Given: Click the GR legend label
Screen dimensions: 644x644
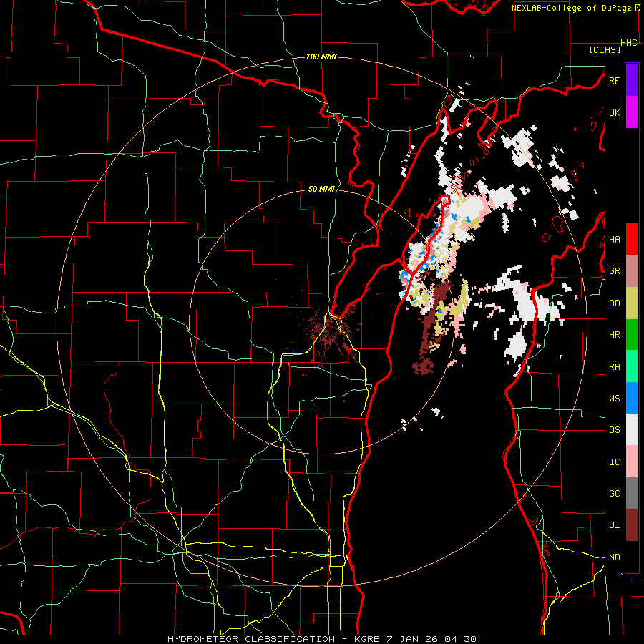Looking at the screenshot, I should click(x=614, y=271).
